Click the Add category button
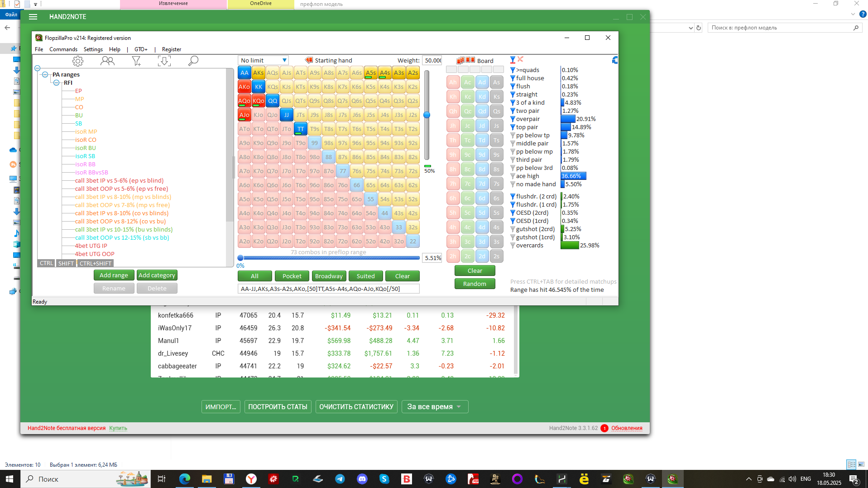Image resolution: width=868 pixels, height=488 pixels. tap(157, 275)
